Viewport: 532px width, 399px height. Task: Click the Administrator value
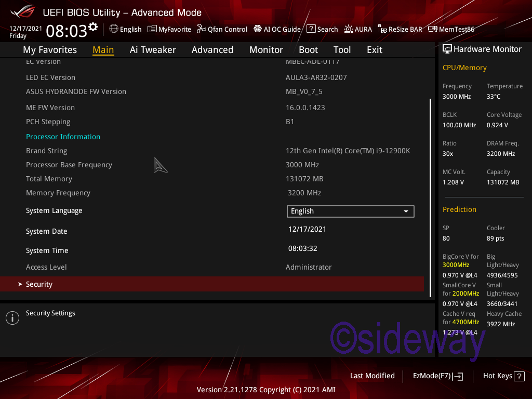pyautogui.click(x=309, y=267)
